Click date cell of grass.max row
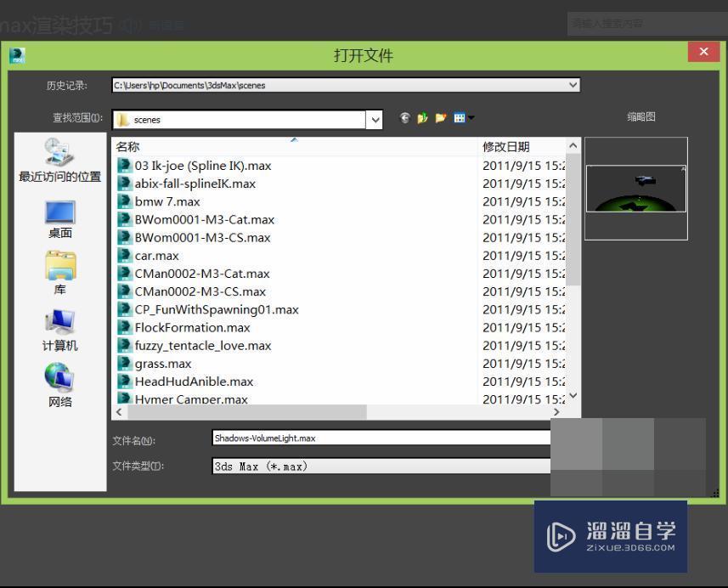 [x=524, y=364]
